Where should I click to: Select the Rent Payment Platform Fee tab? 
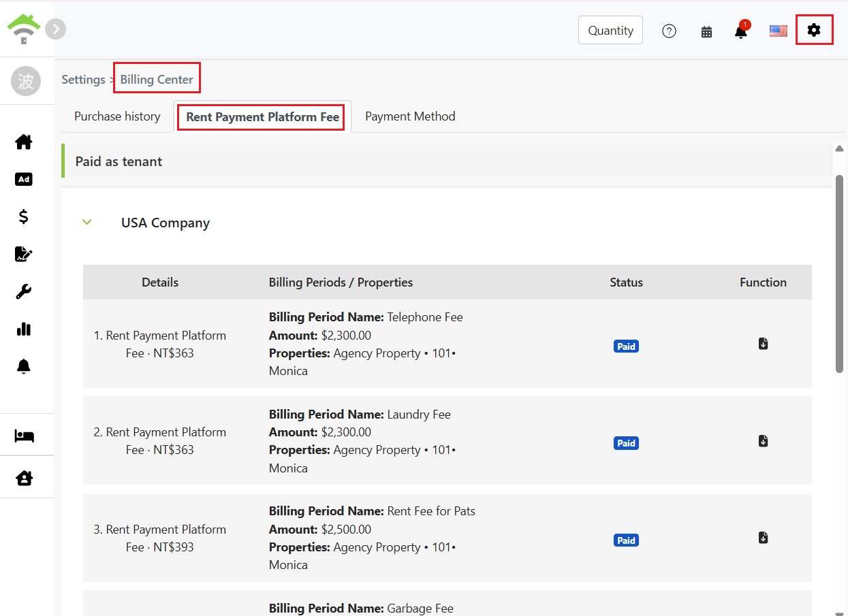(x=263, y=117)
